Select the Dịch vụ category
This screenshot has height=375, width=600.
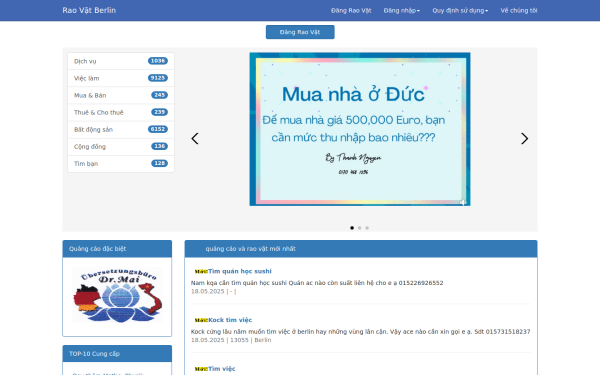coord(121,61)
